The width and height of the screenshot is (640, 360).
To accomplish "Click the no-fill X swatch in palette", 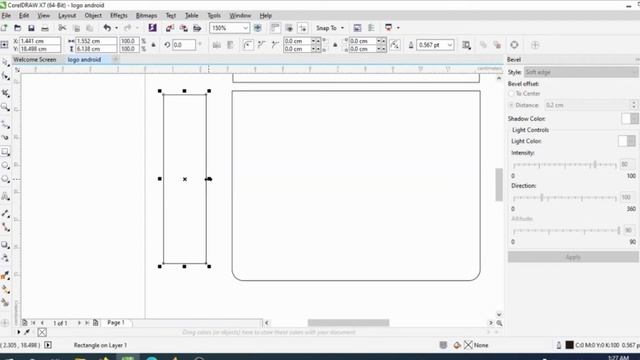I will 42,332.
